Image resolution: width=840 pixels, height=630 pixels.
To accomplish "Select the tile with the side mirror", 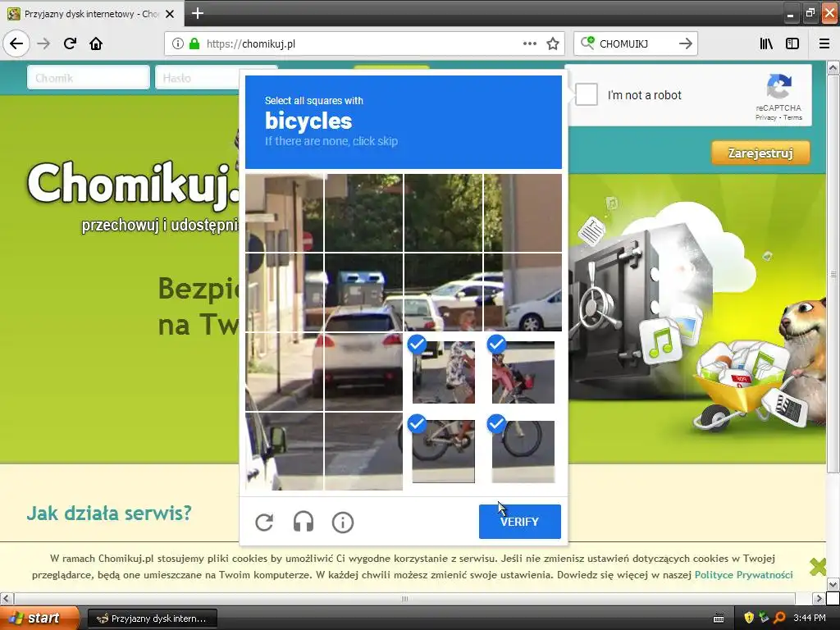I will 285,451.
